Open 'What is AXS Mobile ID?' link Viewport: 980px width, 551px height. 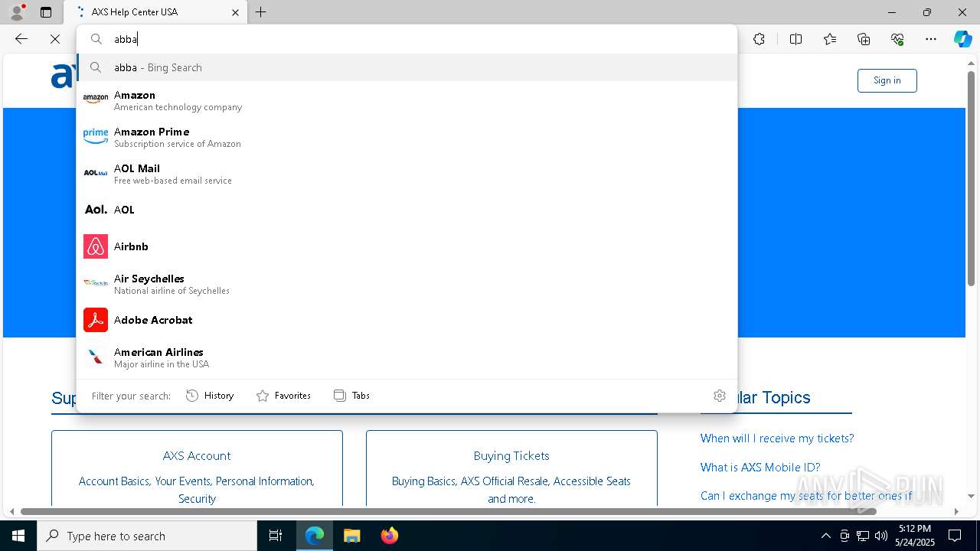[x=760, y=468]
